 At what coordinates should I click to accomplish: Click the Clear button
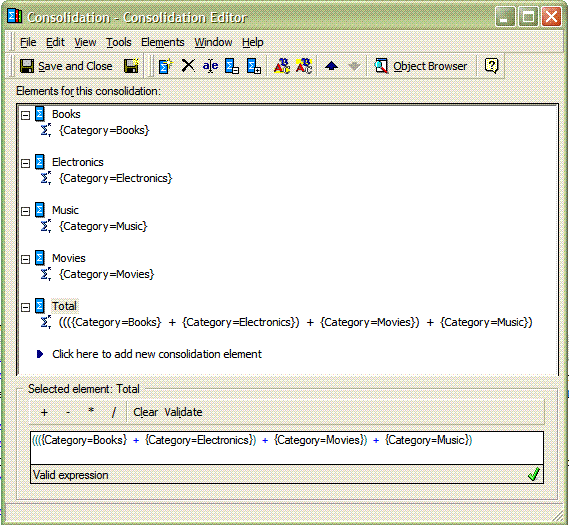[146, 412]
